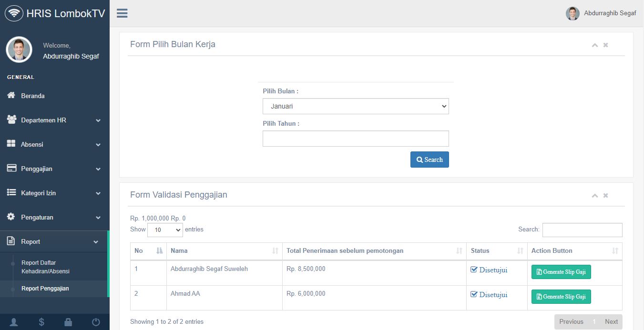Screen dimensions: 644x330
Task: Expand the Departemen HR menu
Action: coord(54,120)
